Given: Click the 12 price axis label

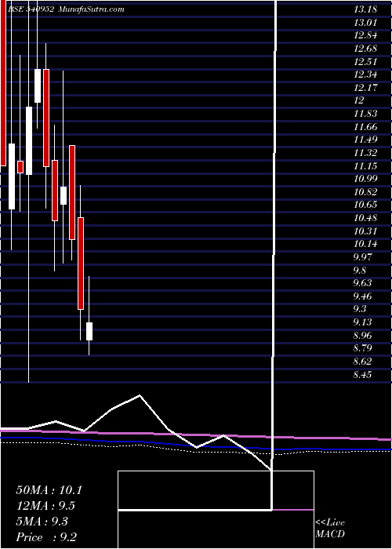Looking at the screenshot, I should [x=359, y=100].
